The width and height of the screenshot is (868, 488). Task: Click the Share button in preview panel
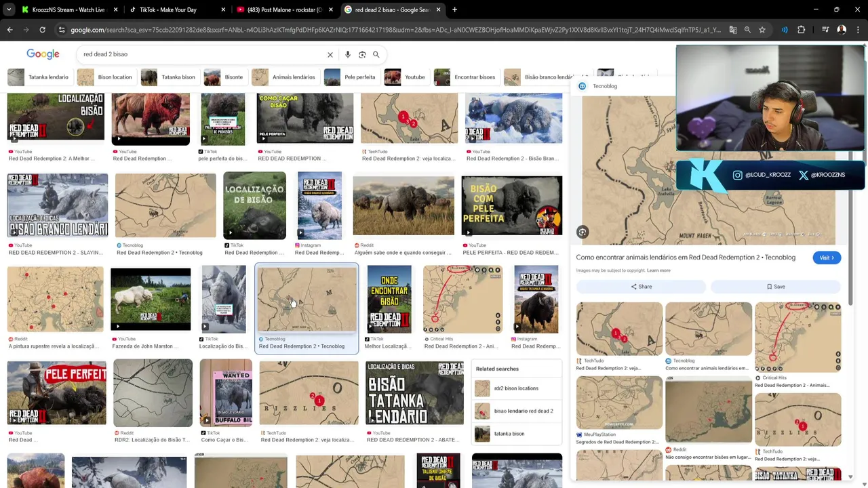(x=641, y=287)
